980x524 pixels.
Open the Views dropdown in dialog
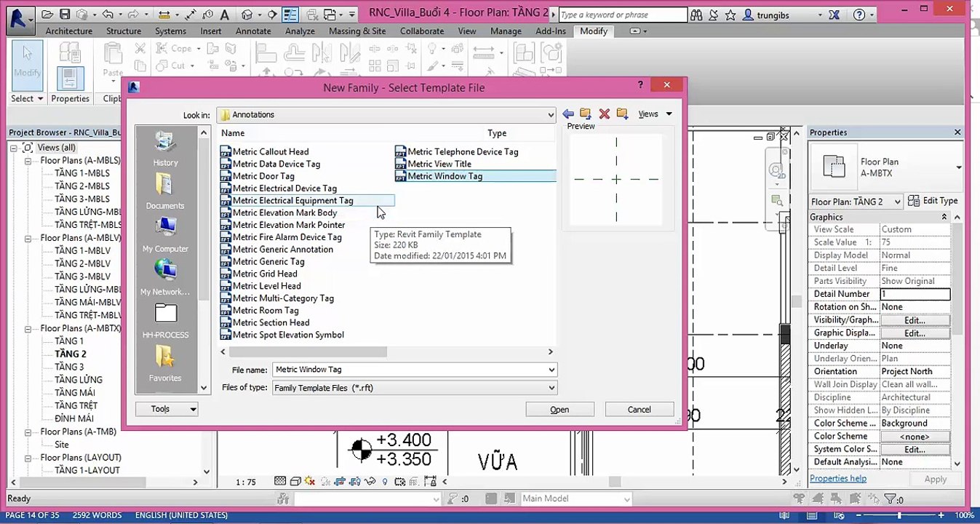[x=655, y=114]
